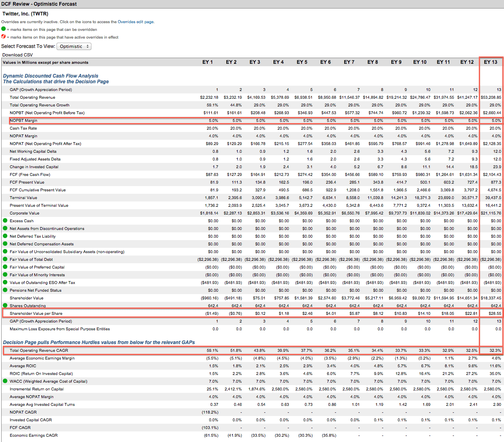This screenshot has width=504, height=442.
Task: Click the Average Avg Invested Capital Turns label
Action: click(42, 405)
